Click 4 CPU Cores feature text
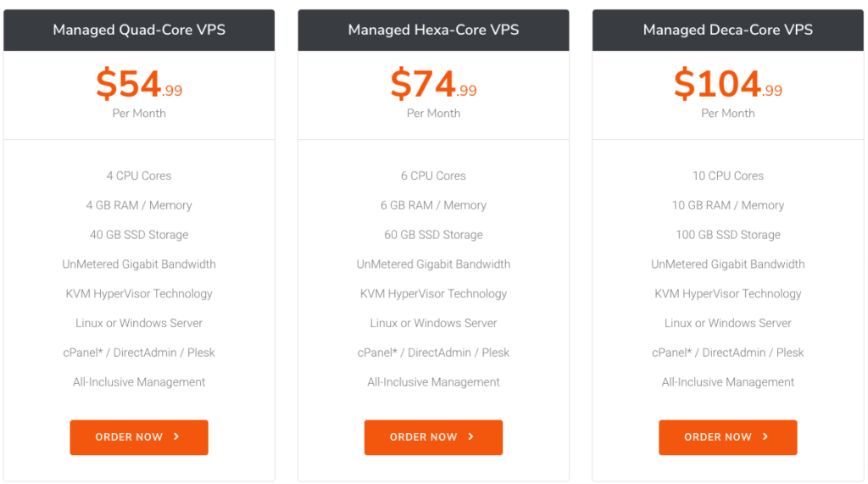 coord(139,175)
